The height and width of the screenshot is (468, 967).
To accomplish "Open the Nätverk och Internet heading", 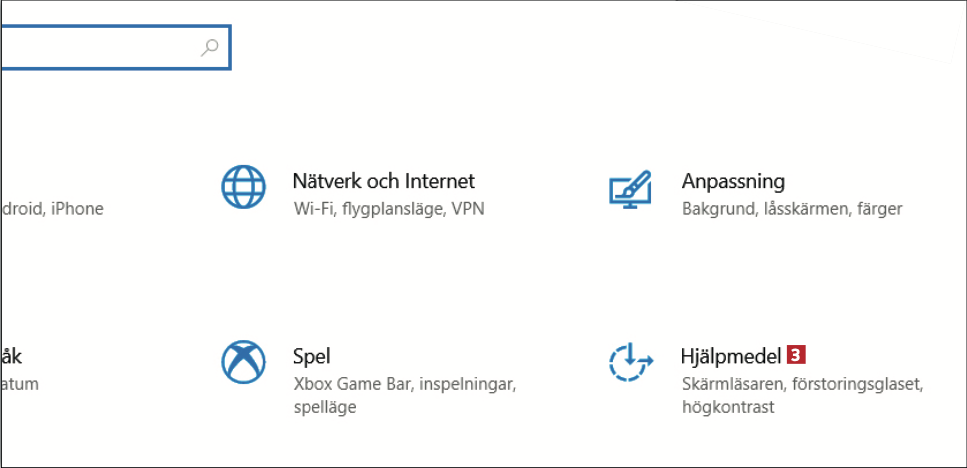I will pyautogui.click(x=383, y=181).
